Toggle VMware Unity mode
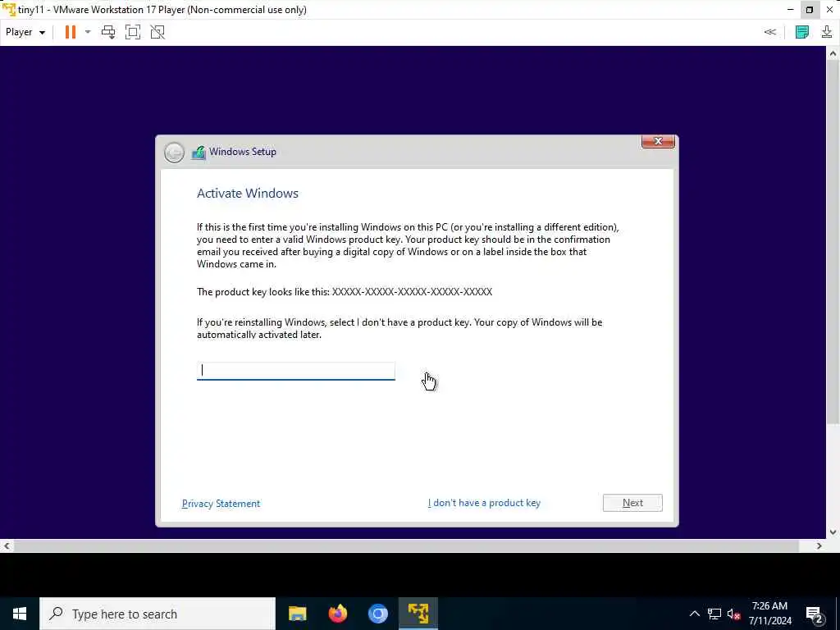Viewport: 840px width, 630px height. (x=157, y=32)
